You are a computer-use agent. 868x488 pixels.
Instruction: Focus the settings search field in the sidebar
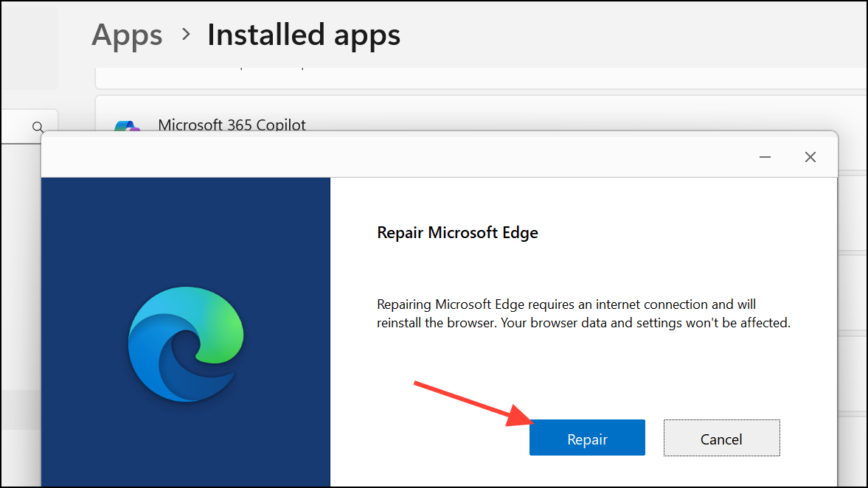pos(18,127)
